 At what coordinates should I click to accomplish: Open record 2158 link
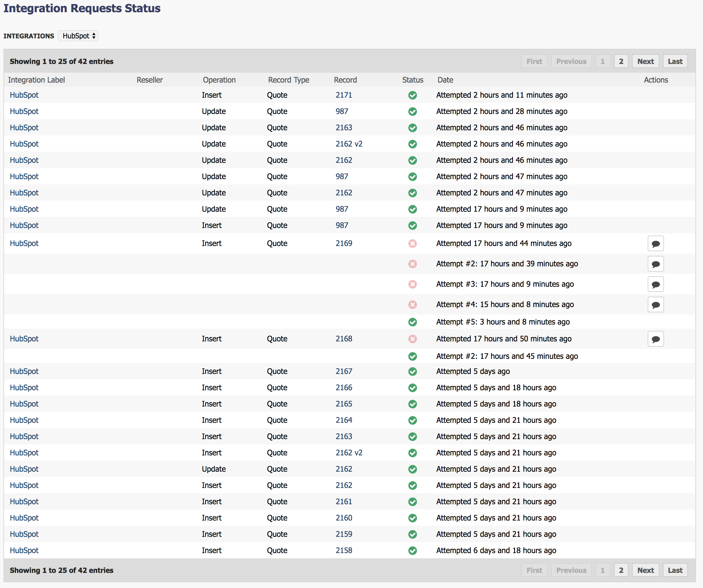pyautogui.click(x=344, y=550)
